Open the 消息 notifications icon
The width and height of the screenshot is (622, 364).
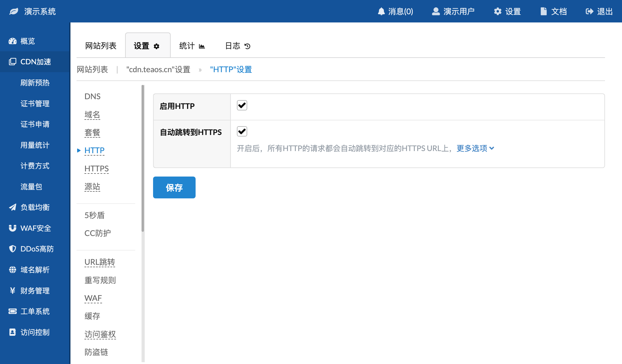(381, 11)
